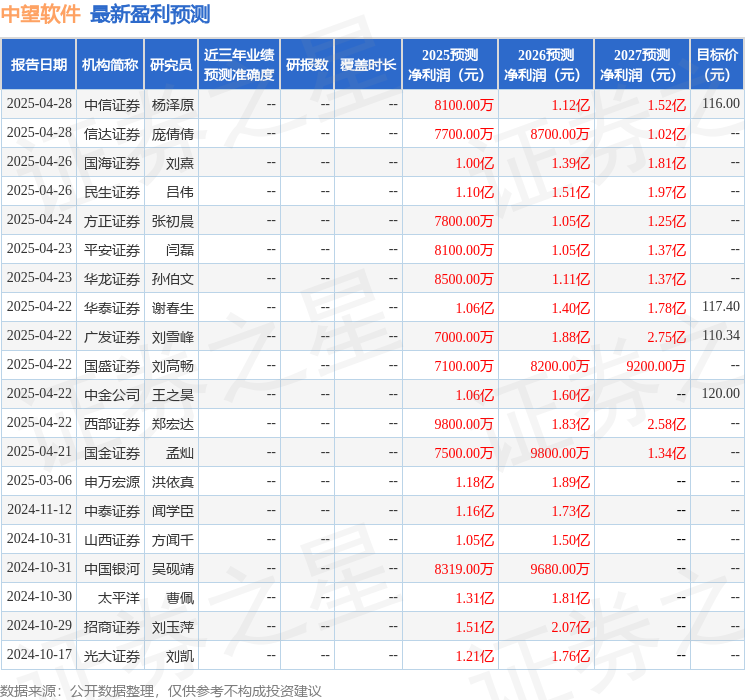This screenshot has height=700, width=745.
Task: Click analyst name 刘高畅
Action: pyautogui.click(x=172, y=366)
